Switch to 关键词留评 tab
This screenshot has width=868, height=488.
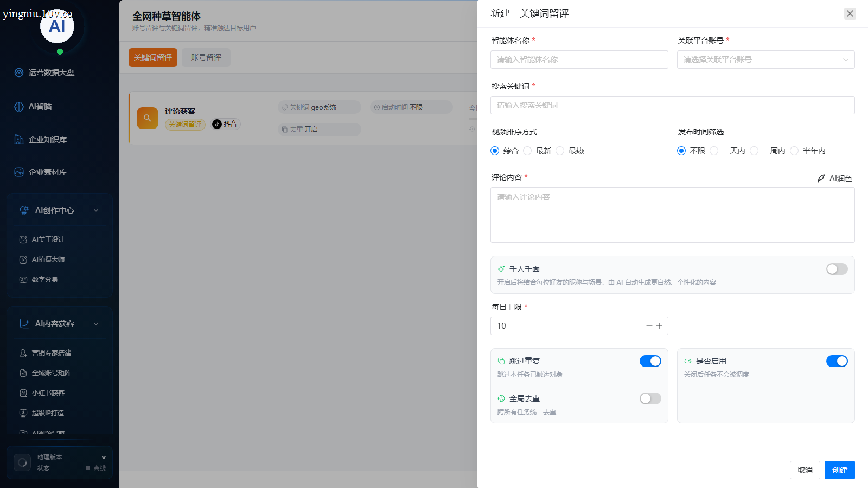[x=153, y=57]
